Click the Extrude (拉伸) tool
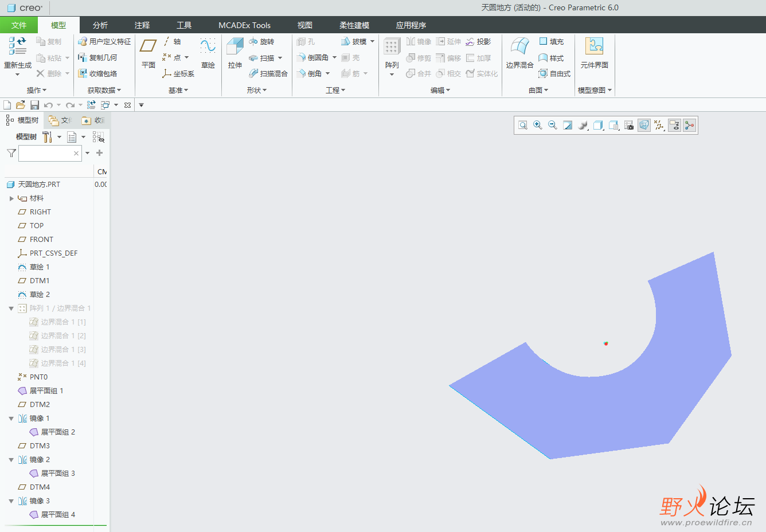The width and height of the screenshot is (766, 532). (x=235, y=53)
